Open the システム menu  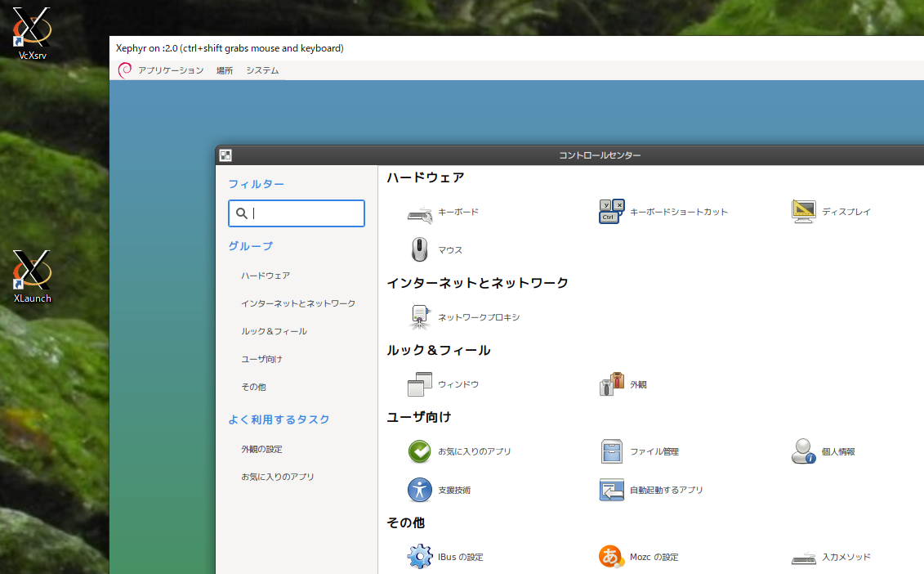261,70
